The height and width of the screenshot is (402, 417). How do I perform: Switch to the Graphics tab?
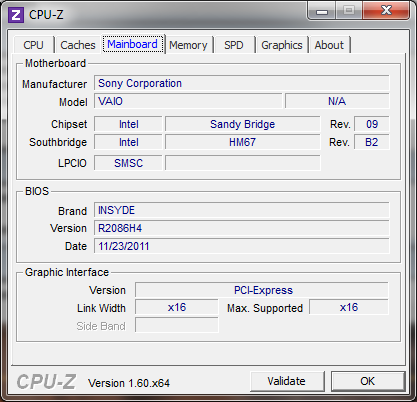[282, 45]
